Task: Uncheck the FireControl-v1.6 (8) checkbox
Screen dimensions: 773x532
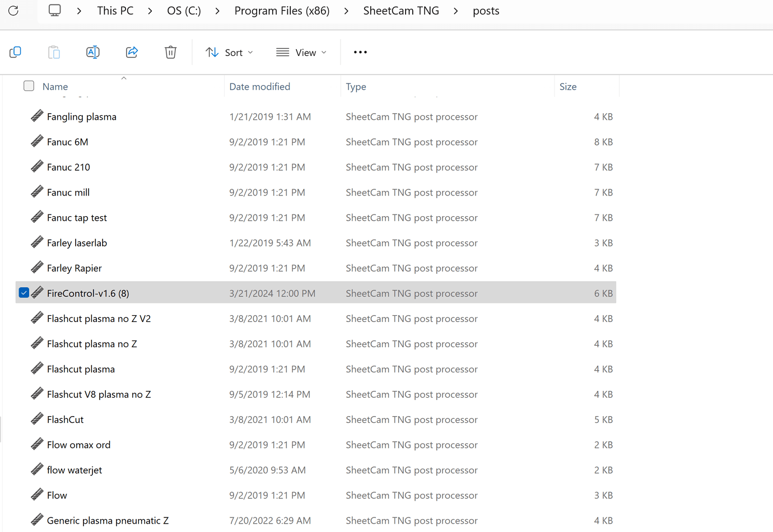Action: [24, 293]
